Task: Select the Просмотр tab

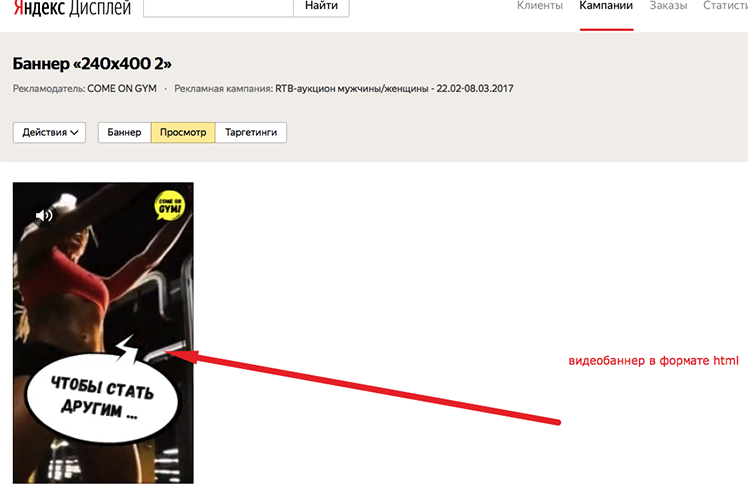Action: pyautogui.click(x=183, y=133)
